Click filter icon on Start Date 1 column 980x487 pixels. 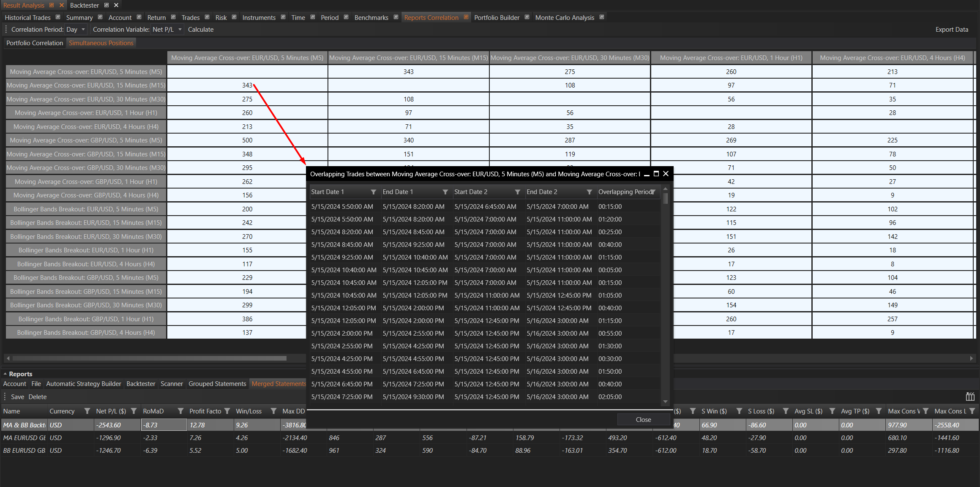click(x=373, y=192)
